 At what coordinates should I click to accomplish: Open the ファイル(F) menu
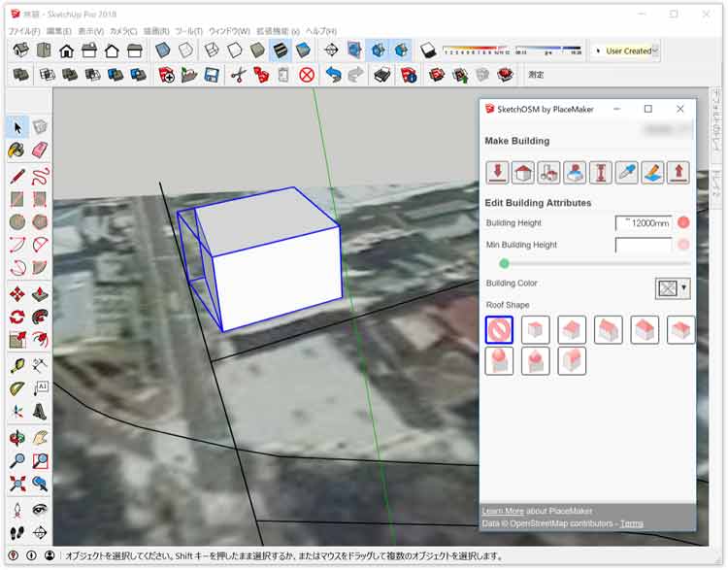(x=24, y=31)
